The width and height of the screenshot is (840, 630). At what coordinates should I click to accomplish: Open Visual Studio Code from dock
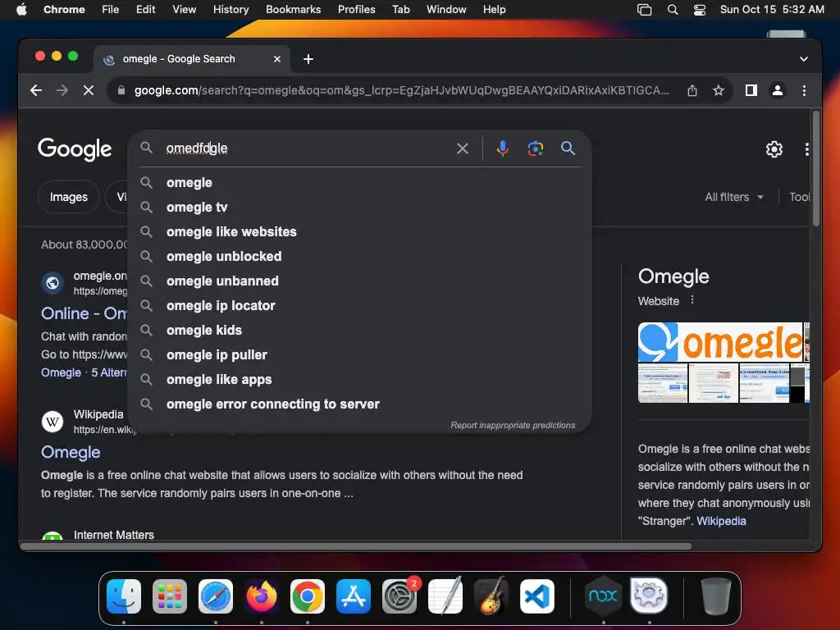(x=537, y=596)
